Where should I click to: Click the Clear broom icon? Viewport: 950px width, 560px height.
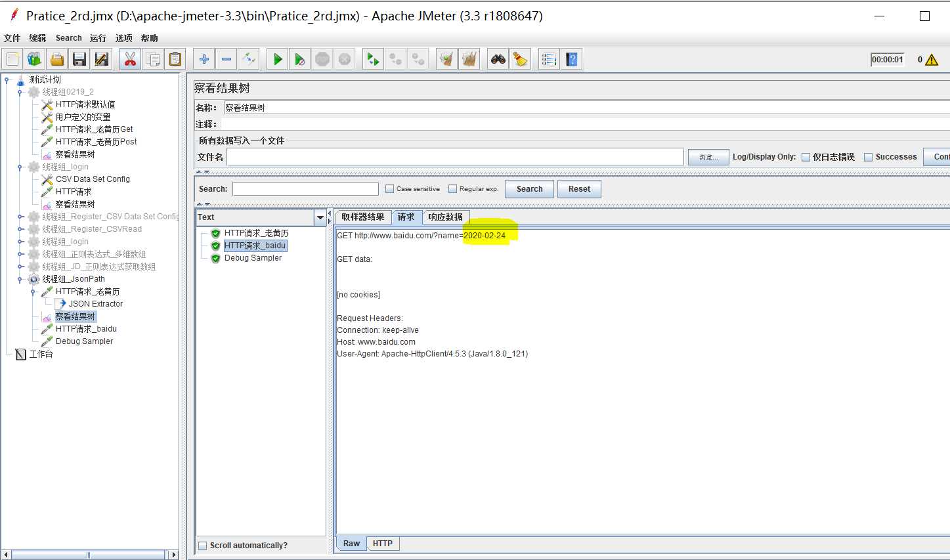point(446,59)
